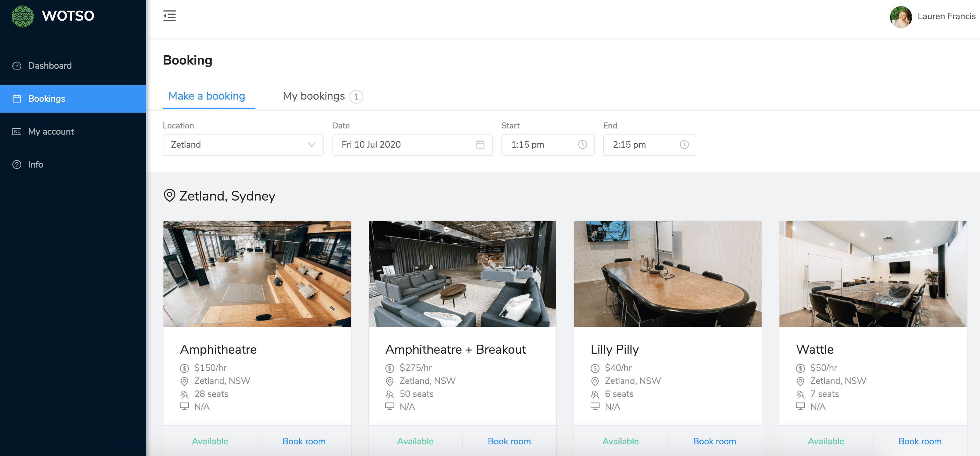Click the location pin icon on Lilly Pilly card

pyautogui.click(x=595, y=381)
